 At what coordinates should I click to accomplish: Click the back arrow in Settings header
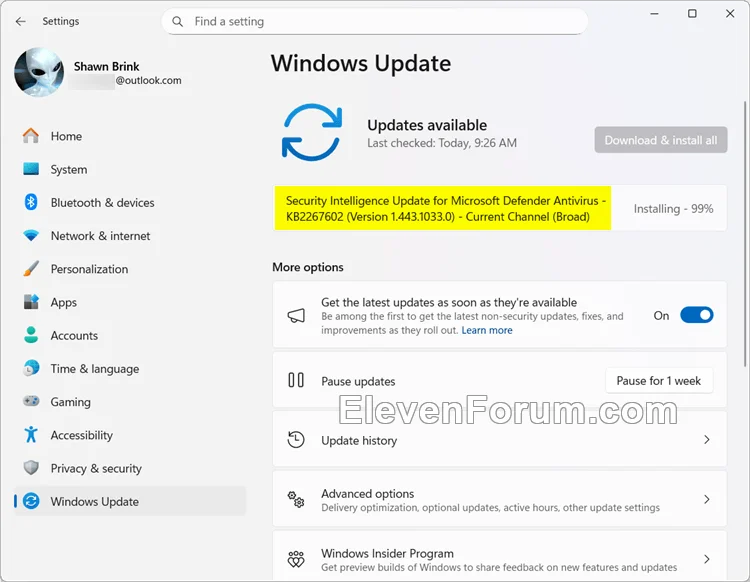click(21, 22)
